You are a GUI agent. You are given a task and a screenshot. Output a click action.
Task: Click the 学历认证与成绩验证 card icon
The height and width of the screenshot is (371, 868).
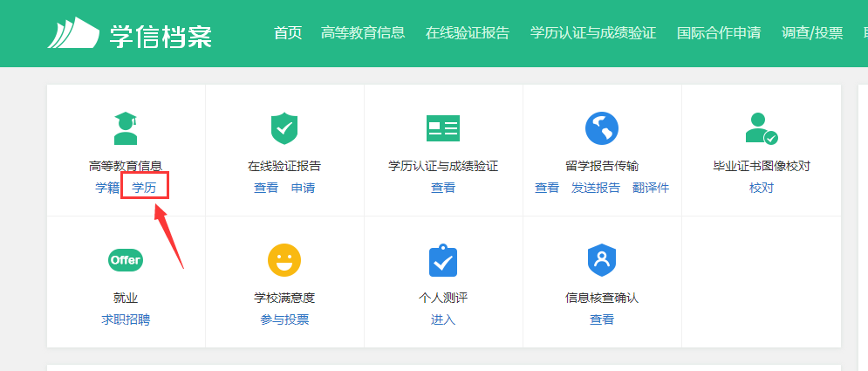pos(443,128)
